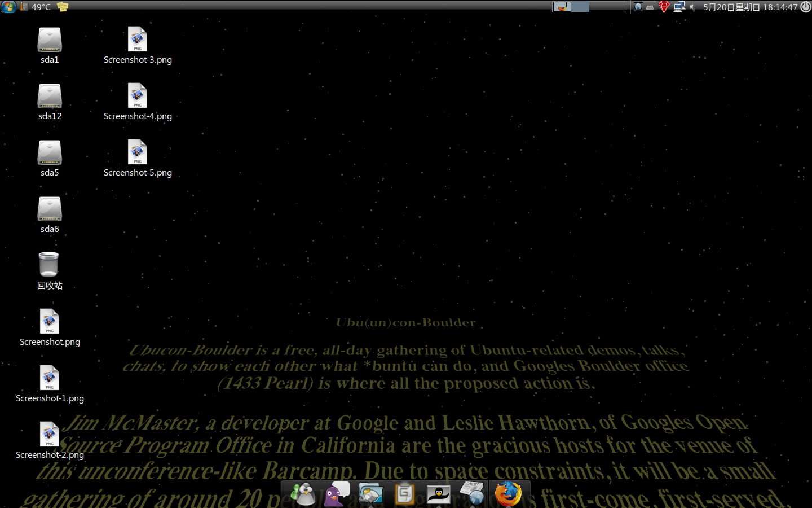The height and width of the screenshot is (508, 812).
Task: Launch Pidgin messenger from the dock
Action: pos(337,494)
